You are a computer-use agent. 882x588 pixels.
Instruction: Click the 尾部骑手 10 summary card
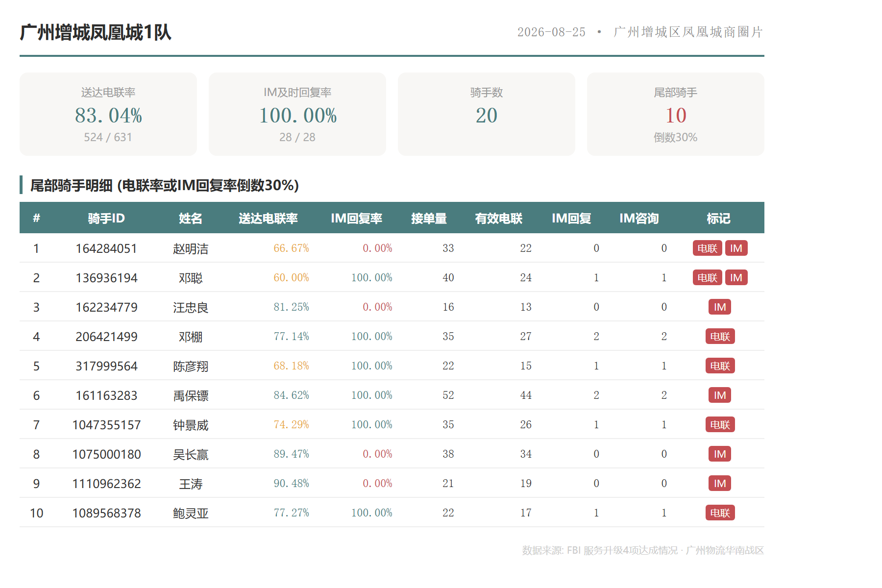point(676,114)
